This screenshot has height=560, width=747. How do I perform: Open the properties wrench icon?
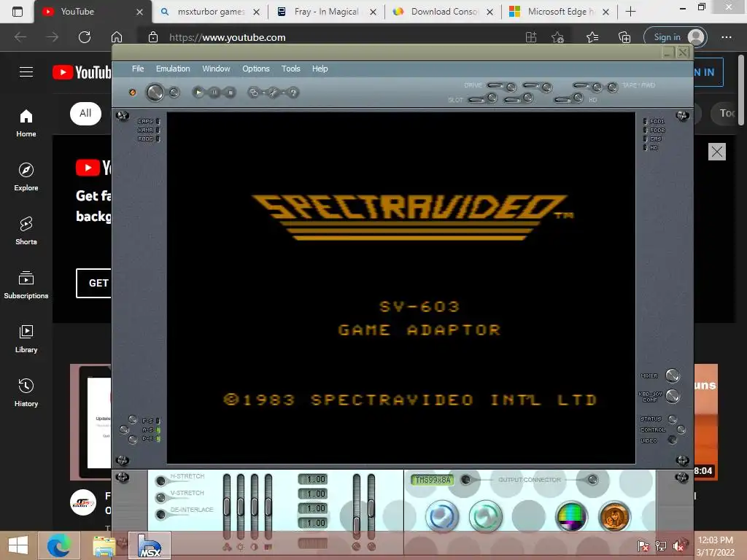(x=274, y=93)
